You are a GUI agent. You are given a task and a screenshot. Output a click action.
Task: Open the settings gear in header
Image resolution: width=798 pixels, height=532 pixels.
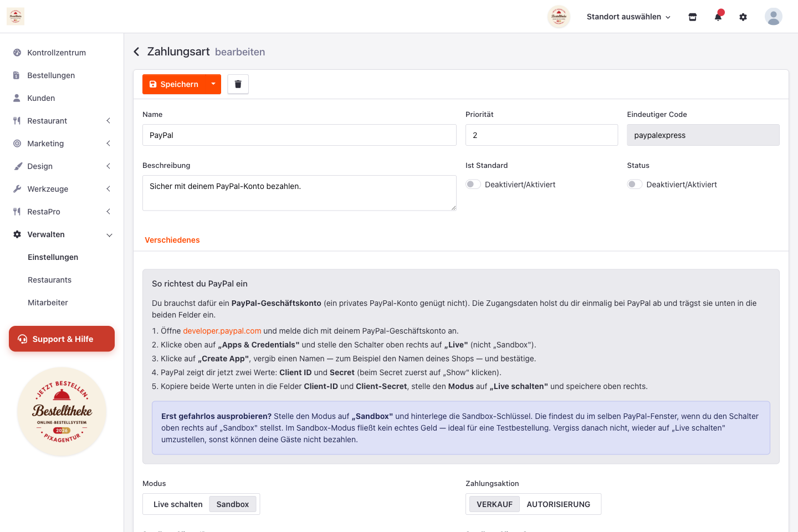743,17
